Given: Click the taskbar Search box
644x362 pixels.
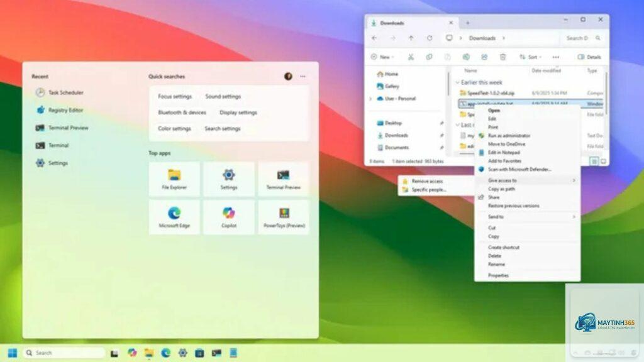Looking at the screenshot, I should pos(64,353).
